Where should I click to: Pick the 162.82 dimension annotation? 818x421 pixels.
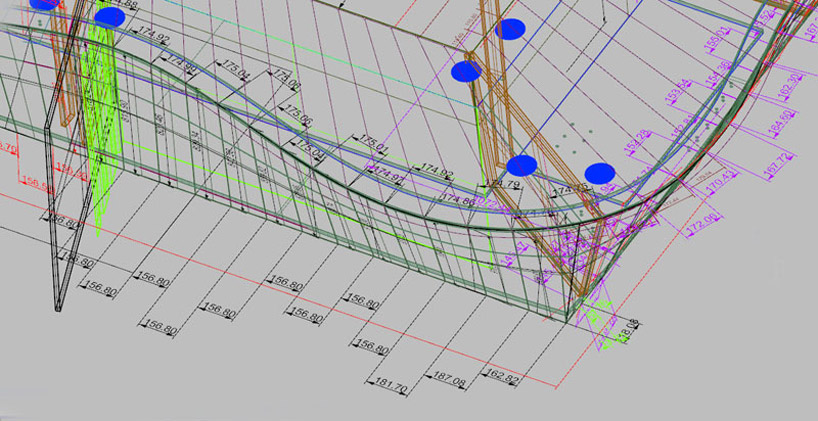click(500, 377)
